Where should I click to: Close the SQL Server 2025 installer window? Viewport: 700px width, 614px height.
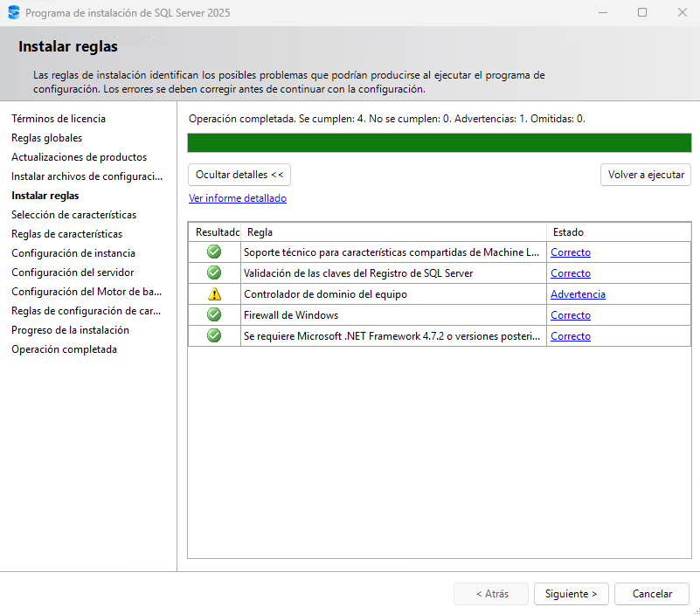683,12
